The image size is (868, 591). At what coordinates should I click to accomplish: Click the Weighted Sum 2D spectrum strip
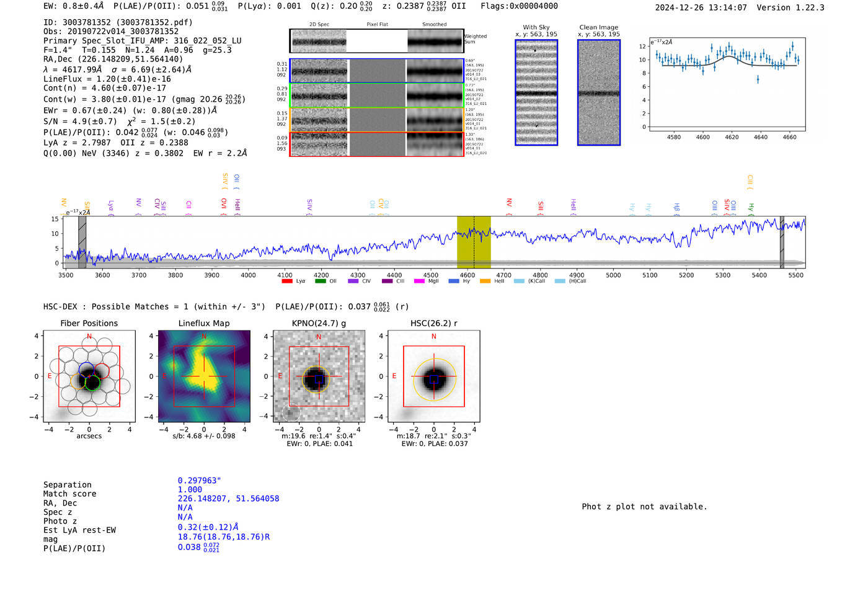(x=376, y=41)
